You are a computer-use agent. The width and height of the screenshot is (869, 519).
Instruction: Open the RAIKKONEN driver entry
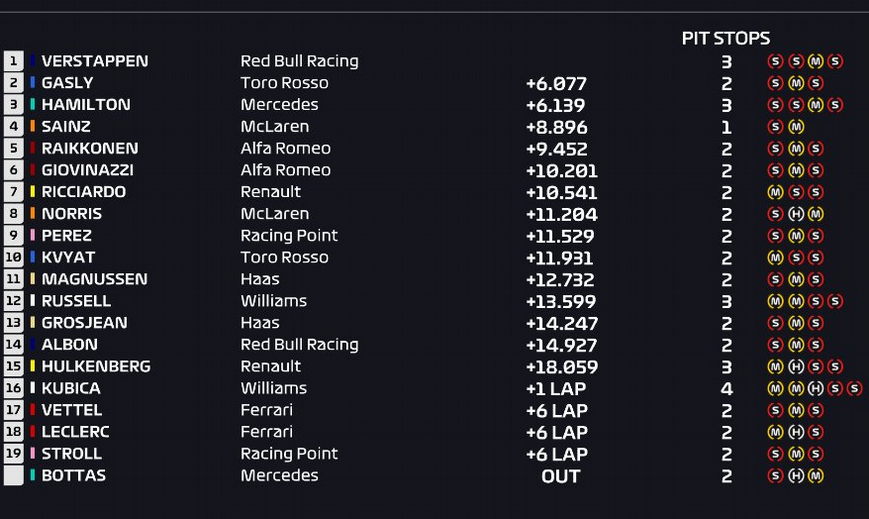87,148
